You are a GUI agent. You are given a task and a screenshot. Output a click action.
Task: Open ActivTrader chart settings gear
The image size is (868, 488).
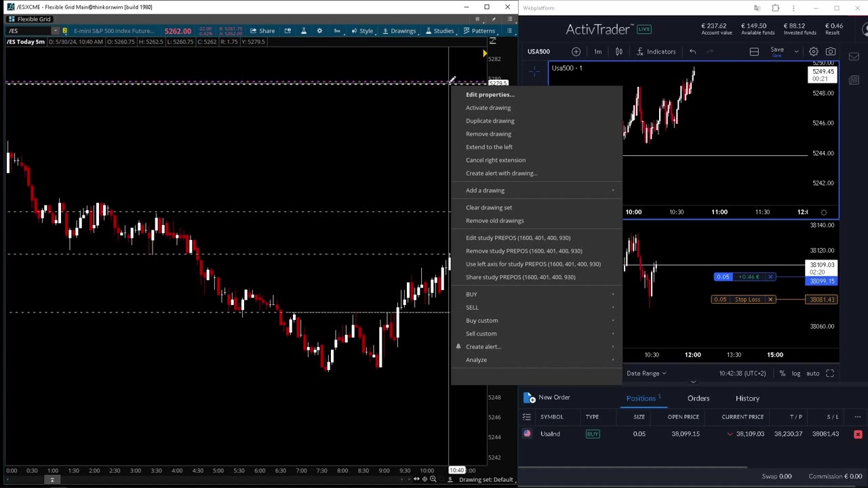[813, 52]
